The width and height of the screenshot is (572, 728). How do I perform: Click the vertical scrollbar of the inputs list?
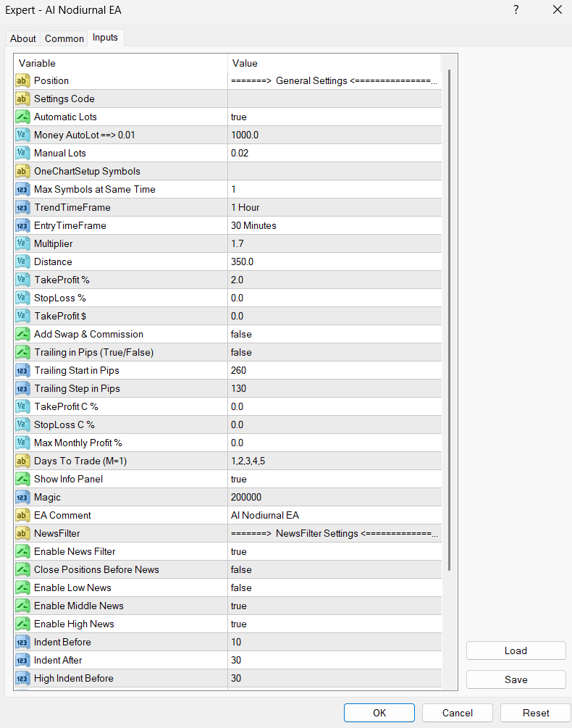450,319
